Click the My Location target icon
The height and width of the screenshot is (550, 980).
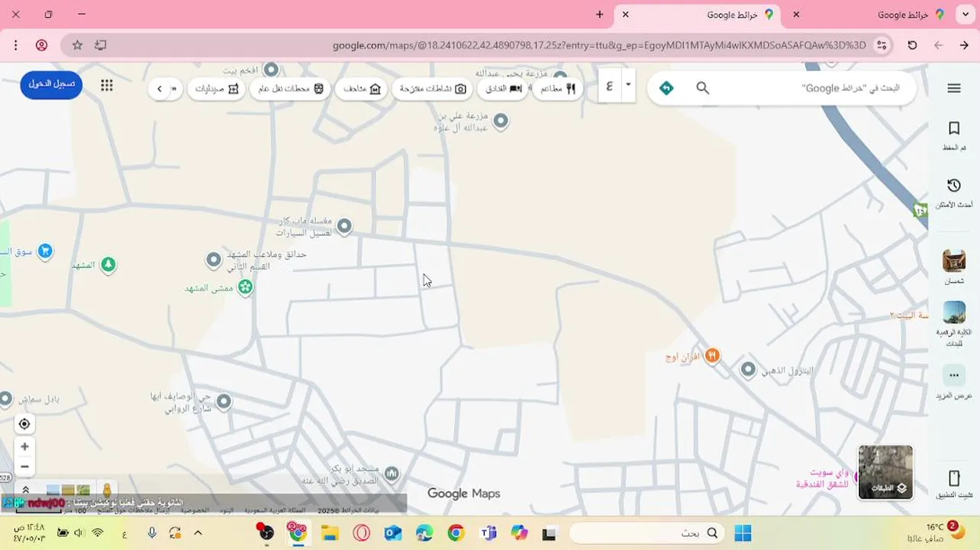pyautogui.click(x=24, y=424)
